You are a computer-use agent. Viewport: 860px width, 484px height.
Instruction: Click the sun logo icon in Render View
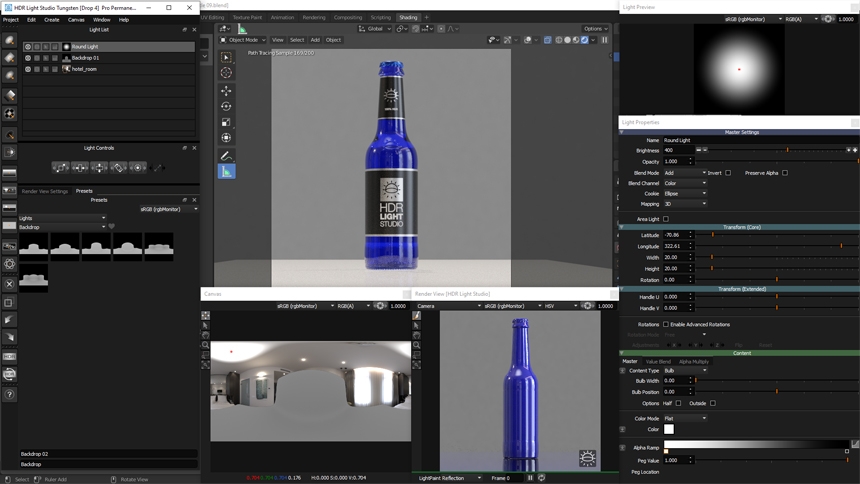point(587,458)
